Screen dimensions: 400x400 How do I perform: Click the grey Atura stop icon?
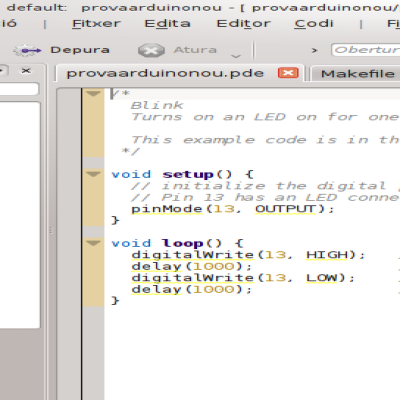point(151,51)
